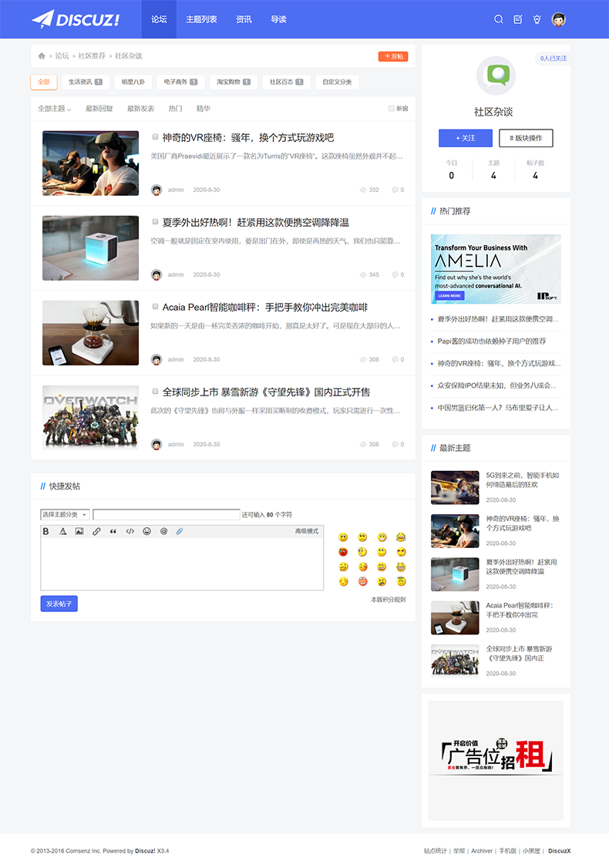
Task: Follow forum with the 关注 button
Action: pos(466,138)
